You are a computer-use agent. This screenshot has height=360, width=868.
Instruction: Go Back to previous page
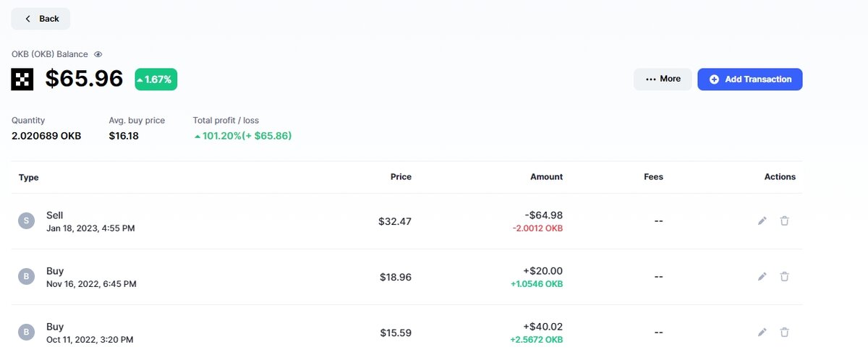click(41, 19)
